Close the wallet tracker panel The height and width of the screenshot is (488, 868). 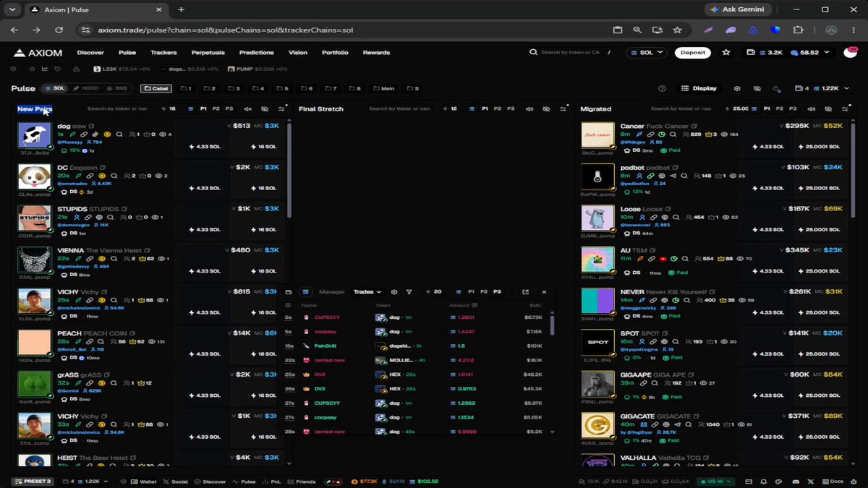[x=544, y=292]
